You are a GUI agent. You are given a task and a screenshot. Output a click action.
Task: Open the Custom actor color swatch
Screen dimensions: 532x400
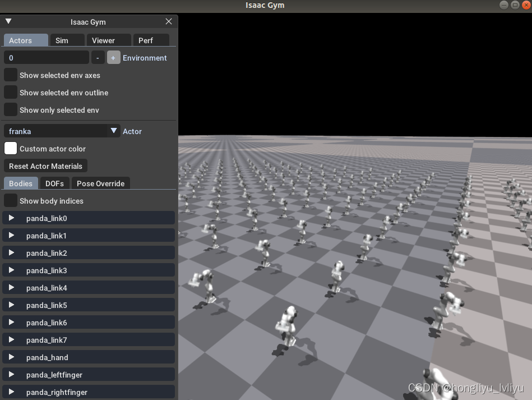[11, 148]
